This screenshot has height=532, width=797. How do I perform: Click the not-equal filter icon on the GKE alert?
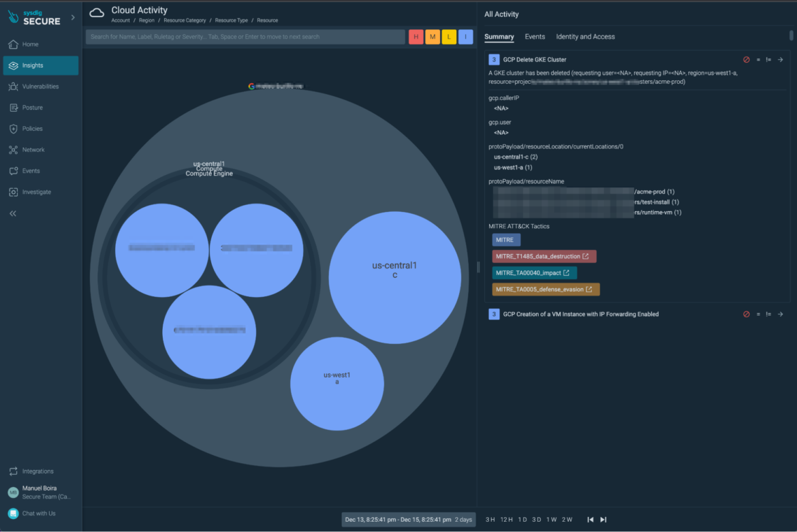tap(768, 59)
